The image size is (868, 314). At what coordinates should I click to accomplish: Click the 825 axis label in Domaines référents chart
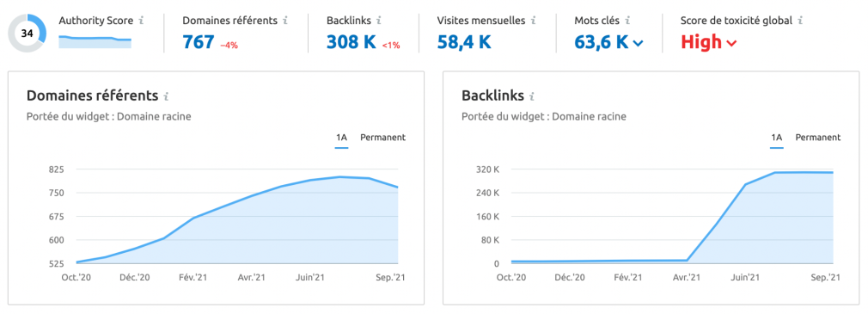click(x=56, y=169)
